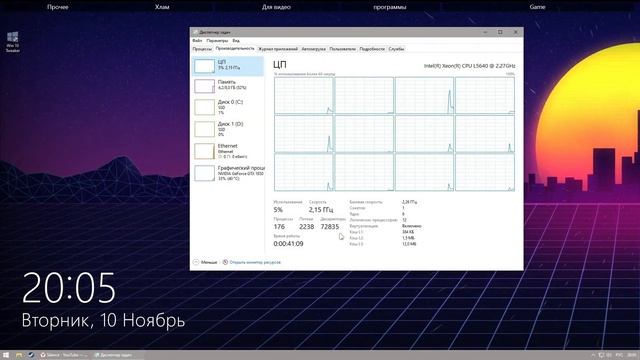
Task: Open the Вид menu
Action: pyautogui.click(x=236, y=41)
